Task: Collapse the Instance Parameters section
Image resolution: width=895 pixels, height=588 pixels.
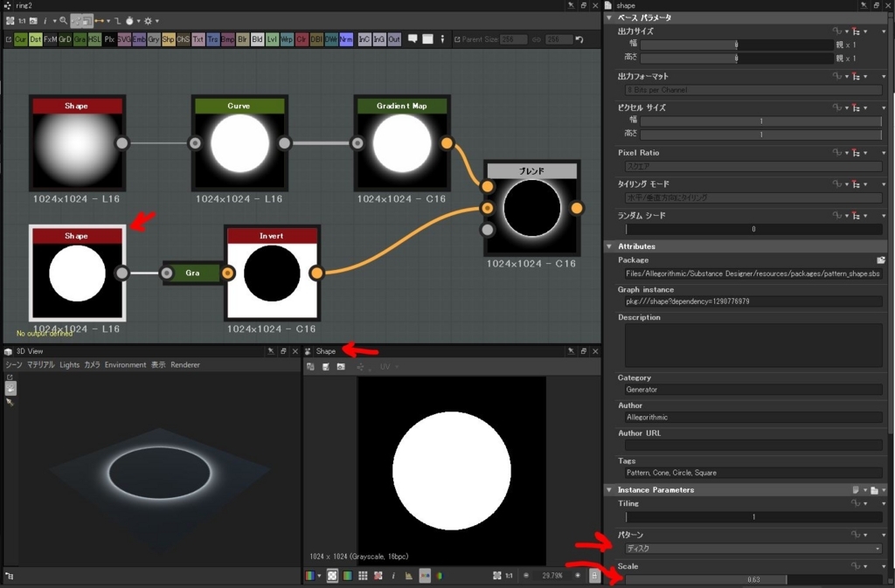Action: pyautogui.click(x=609, y=490)
